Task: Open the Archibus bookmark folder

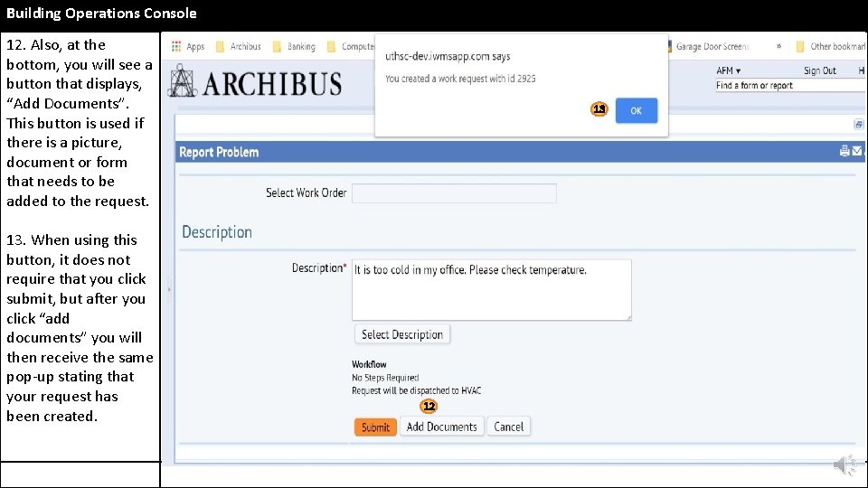Action: (239, 46)
